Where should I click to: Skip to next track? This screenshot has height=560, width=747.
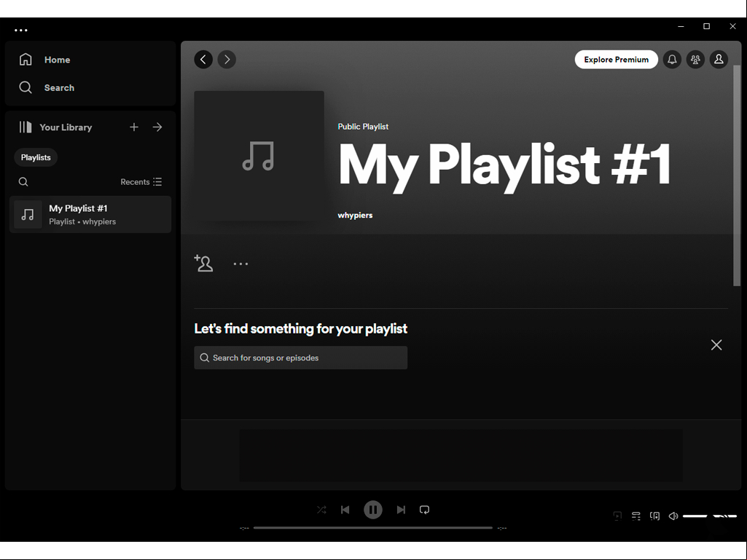[401, 510]
